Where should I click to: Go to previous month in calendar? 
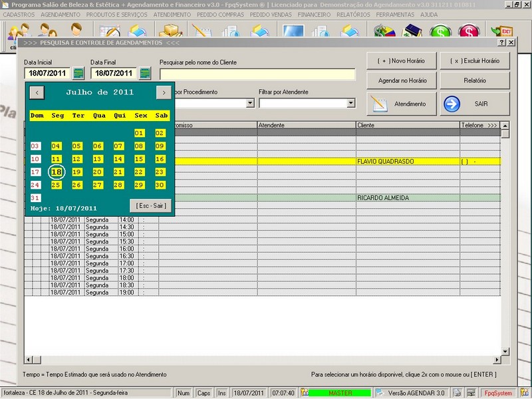(37, 92)
